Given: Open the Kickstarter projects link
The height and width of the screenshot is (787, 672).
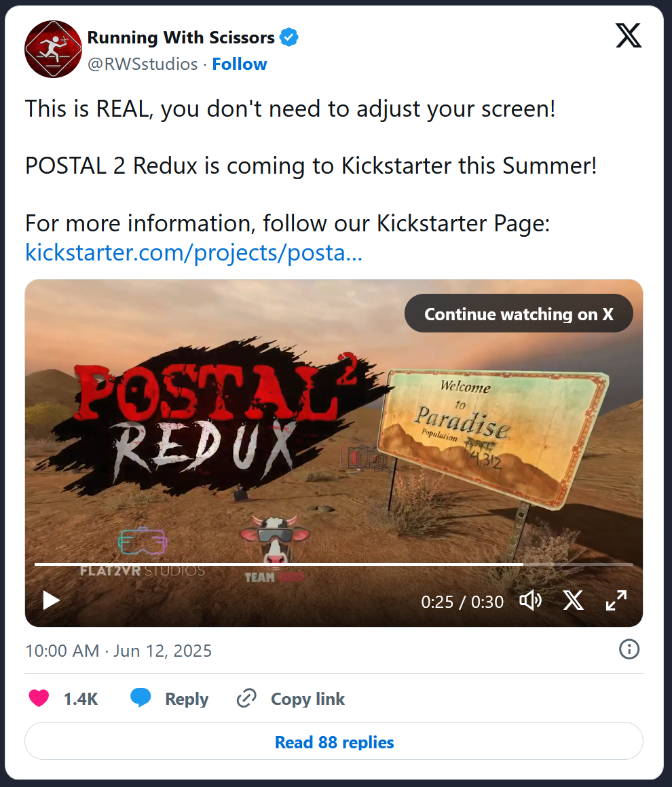Looking at the screenshot, I should pyautogui.click(x=194, y=252).
